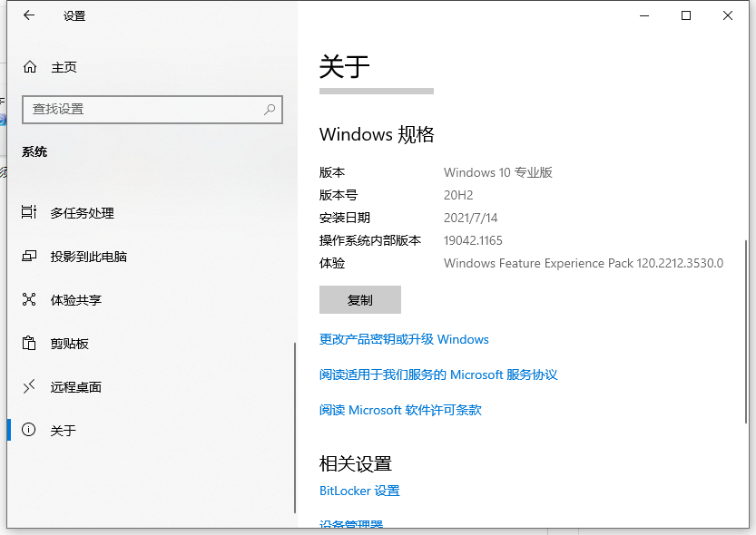
Task: Maximize the Settings window
Action: coord(686,15)
